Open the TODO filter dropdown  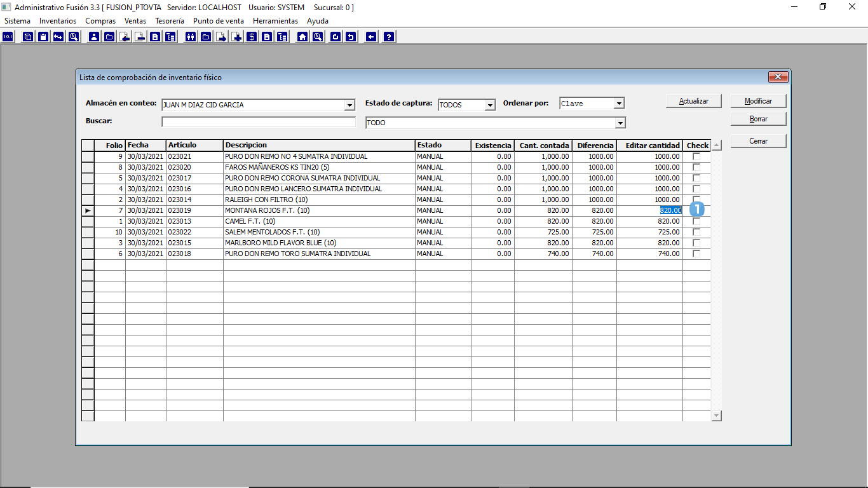[x=620, y=123]
